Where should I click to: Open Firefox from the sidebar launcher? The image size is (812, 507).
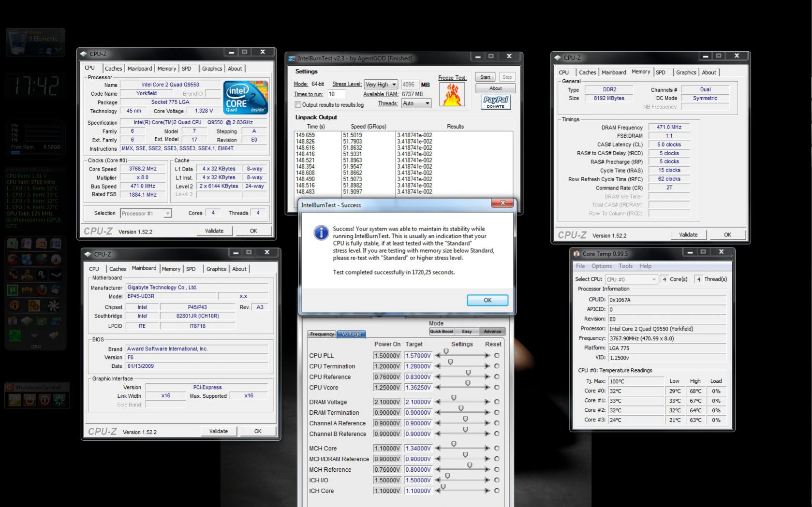click(42, 290)
